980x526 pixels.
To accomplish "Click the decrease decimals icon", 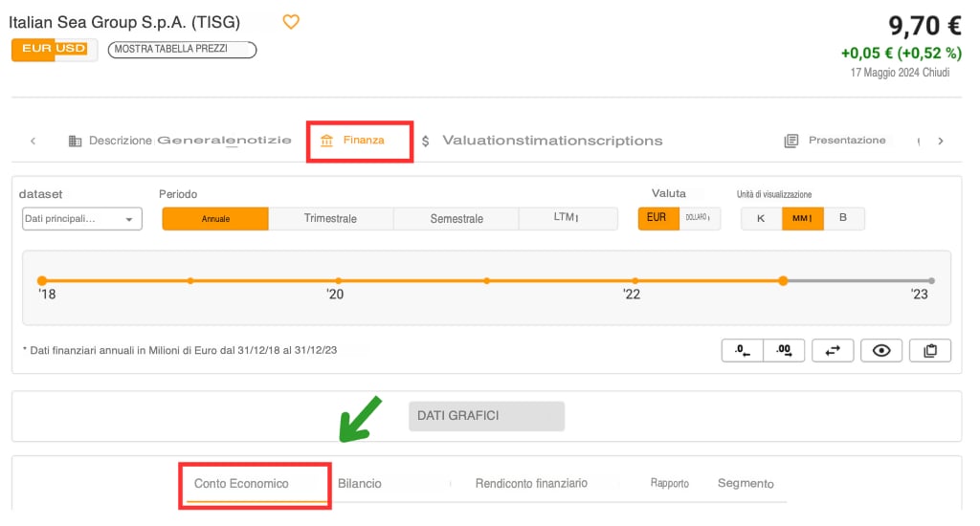I will point(743,351).
